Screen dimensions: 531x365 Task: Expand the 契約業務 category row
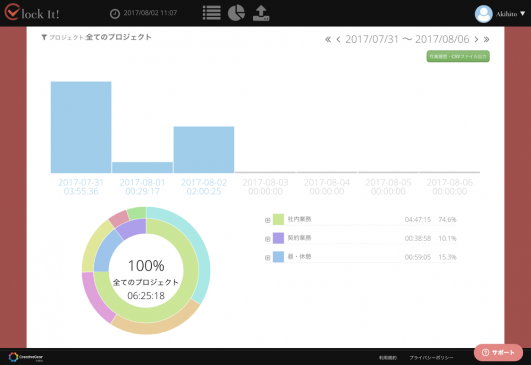click(268, 239)
